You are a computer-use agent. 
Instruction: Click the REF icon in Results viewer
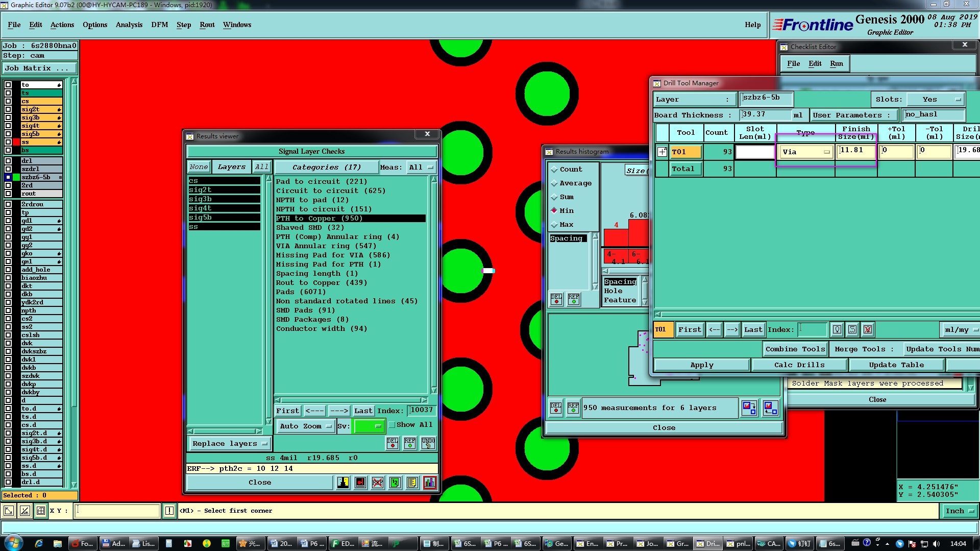pyautogui.click(x=409, y=443)
